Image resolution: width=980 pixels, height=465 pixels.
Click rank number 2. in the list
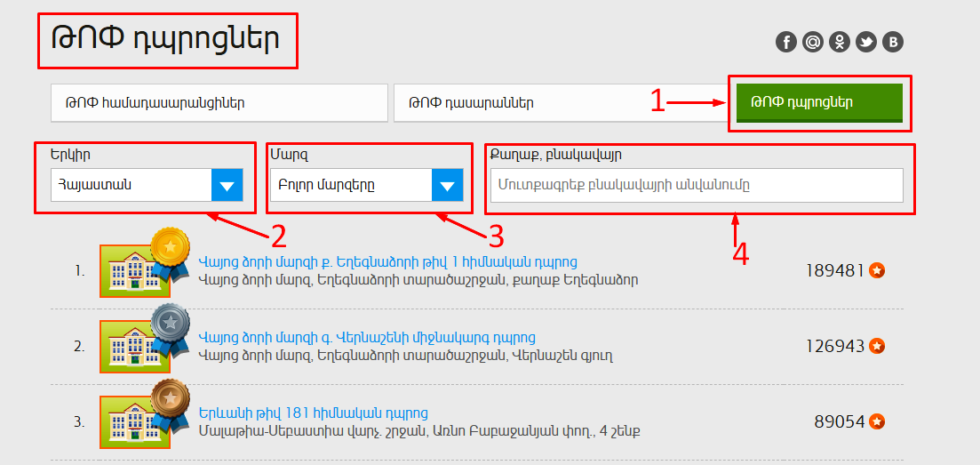point(79,347)
